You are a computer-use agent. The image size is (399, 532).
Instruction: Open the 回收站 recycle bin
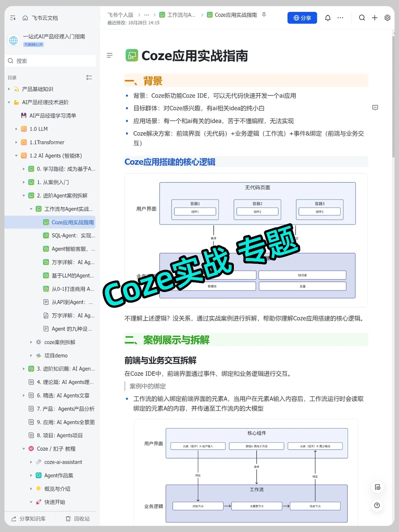pyautogui.click(x=78, y=519)
